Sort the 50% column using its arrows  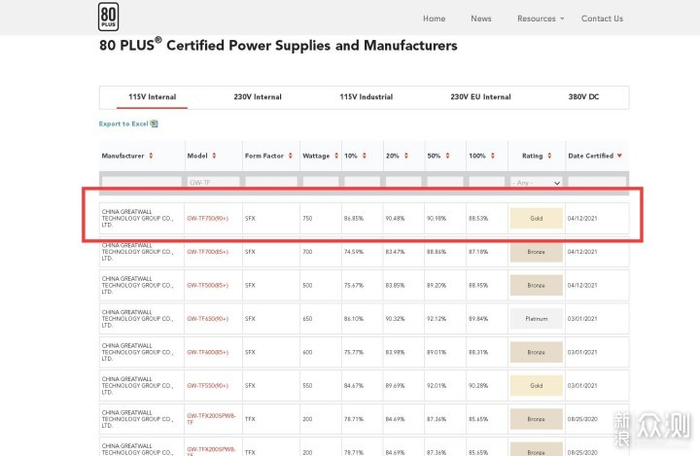pos(447,155)
